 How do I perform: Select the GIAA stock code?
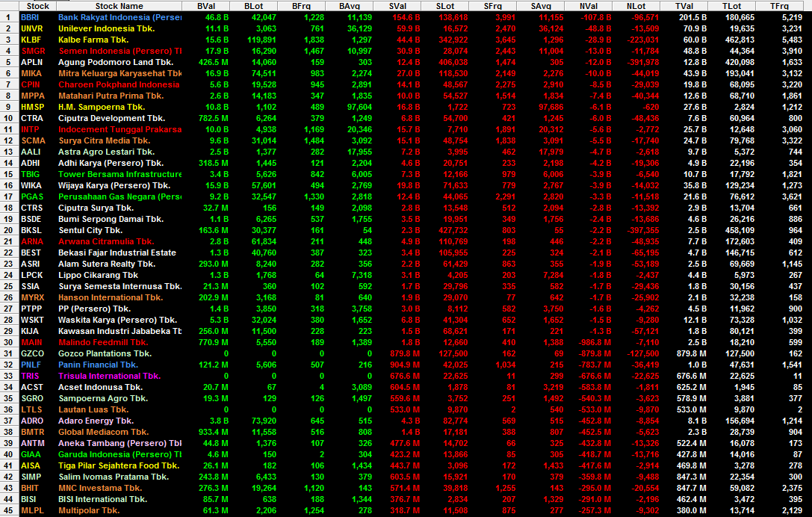[31, 455]
